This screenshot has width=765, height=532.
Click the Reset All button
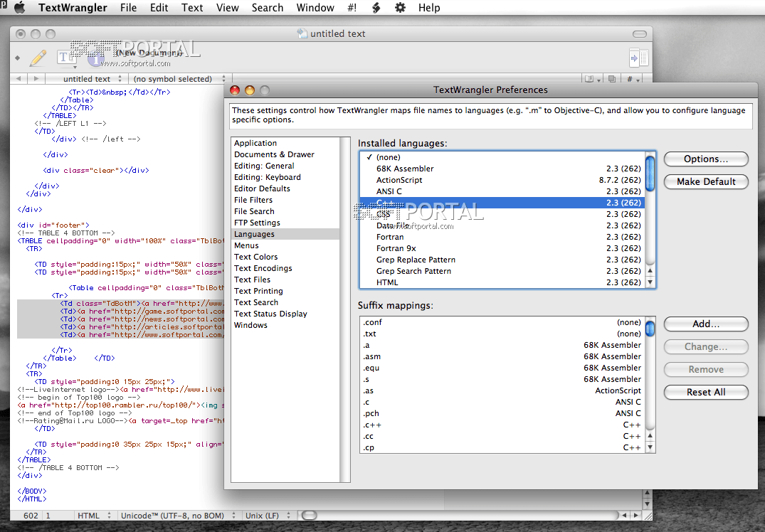(705, 392)
